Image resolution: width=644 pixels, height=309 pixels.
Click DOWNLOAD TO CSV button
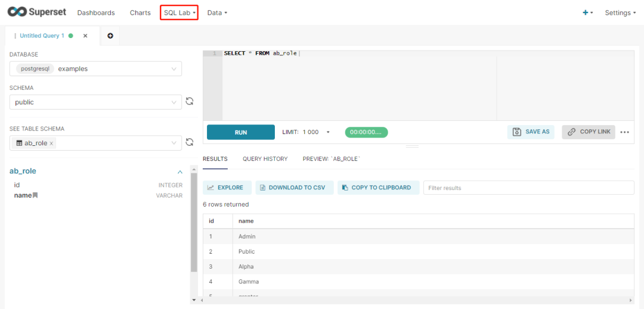coord(295,188)
